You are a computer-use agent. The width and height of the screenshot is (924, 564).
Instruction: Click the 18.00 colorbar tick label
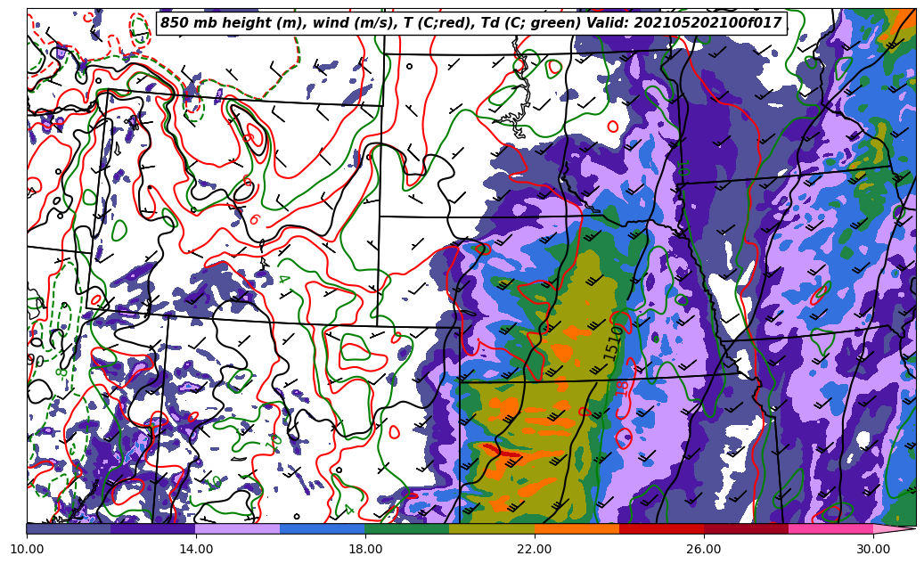coord(365,549)
